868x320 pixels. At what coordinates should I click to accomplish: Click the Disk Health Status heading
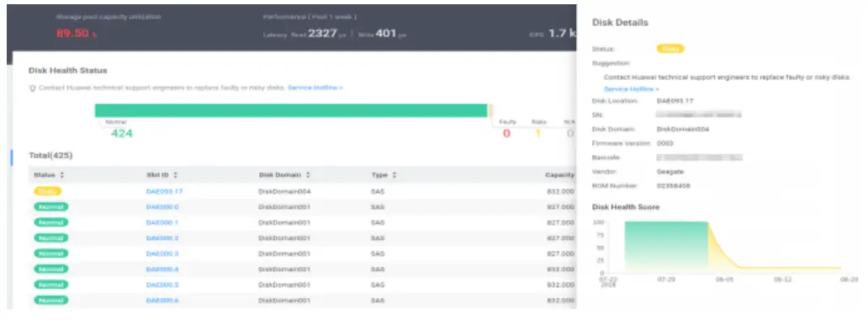point(68,71)
